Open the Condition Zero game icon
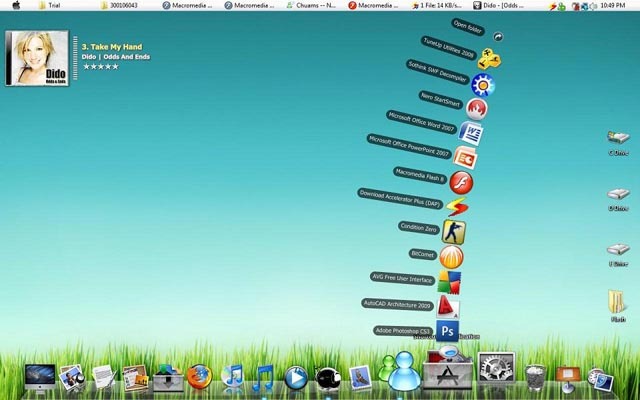 point(454,232)
